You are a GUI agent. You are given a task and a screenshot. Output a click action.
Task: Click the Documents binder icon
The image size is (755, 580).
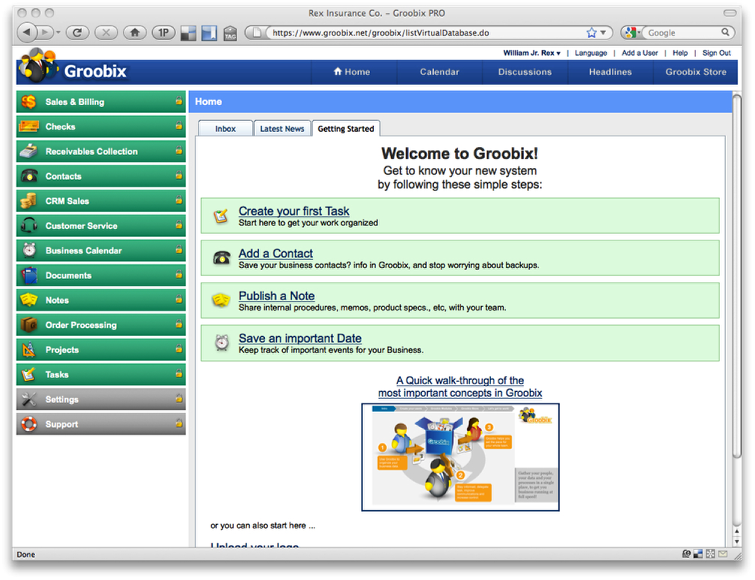coord(29,275)
